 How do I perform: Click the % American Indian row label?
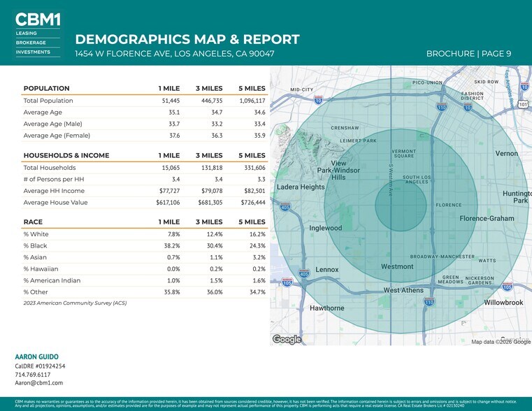click(x=52, y=280)
